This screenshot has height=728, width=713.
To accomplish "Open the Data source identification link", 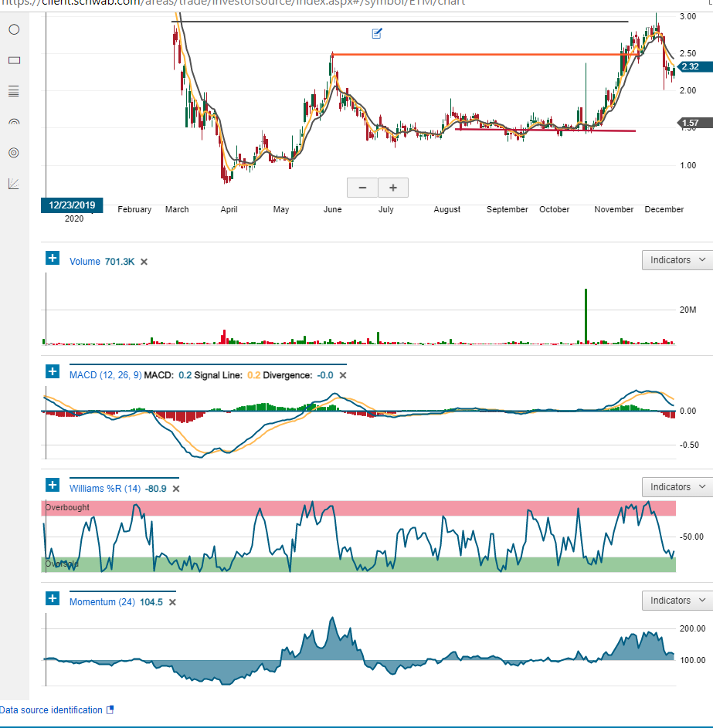I will (51, 710).
